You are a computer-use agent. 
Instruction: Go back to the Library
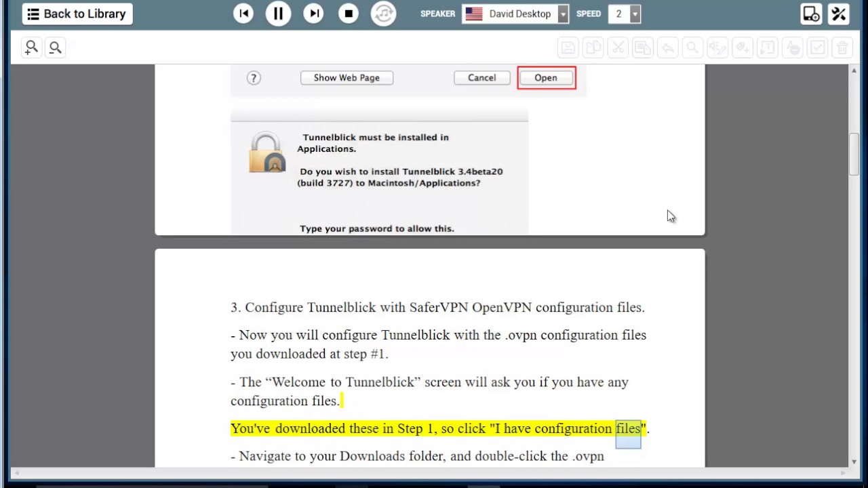pyautogui.click(x=77, y=14)
